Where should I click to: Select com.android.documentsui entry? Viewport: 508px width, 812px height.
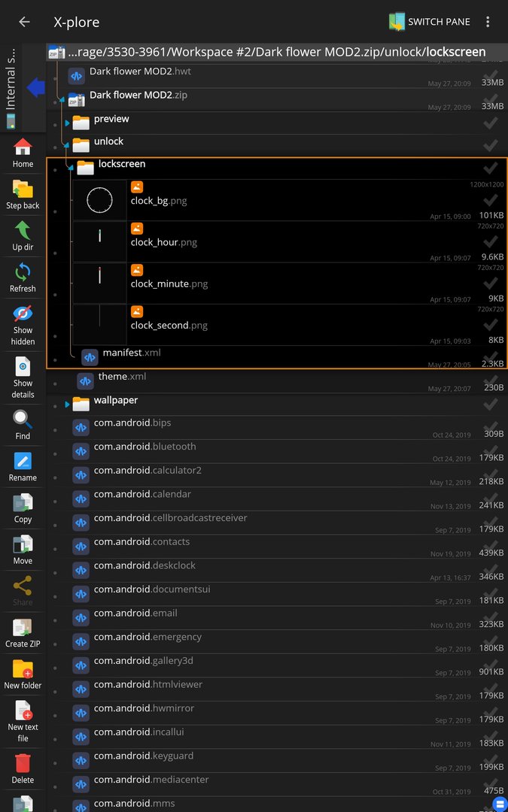pyautogui.click(x=277, y=595)
